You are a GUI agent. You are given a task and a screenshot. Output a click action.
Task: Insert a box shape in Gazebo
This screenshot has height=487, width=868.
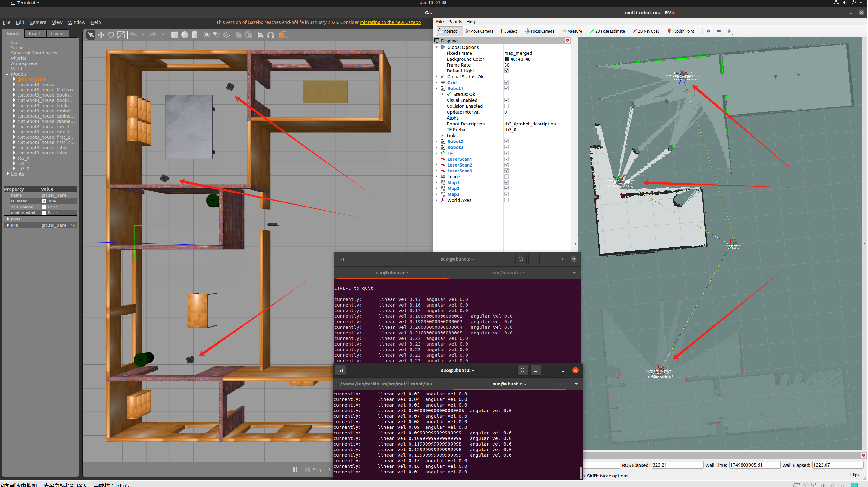click(x=174, y=35)
